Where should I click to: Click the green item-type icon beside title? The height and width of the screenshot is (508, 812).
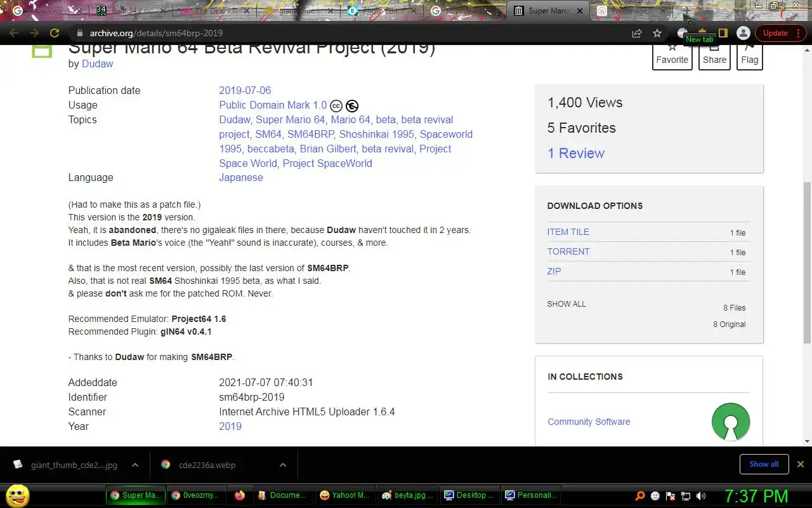pyautogui.click(x=42, y=51)
